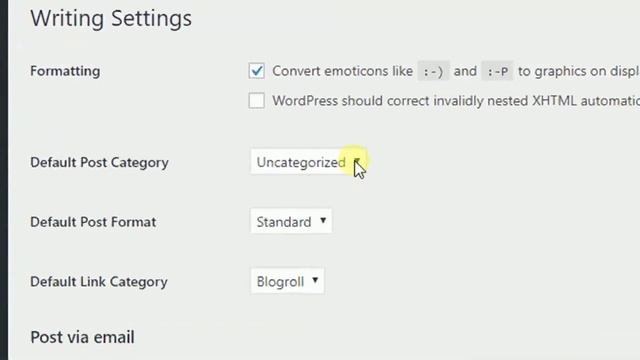
Task: Uncheck the Convert emoticons checkbox
Action: pyautogui.click(x=257, y=71)
